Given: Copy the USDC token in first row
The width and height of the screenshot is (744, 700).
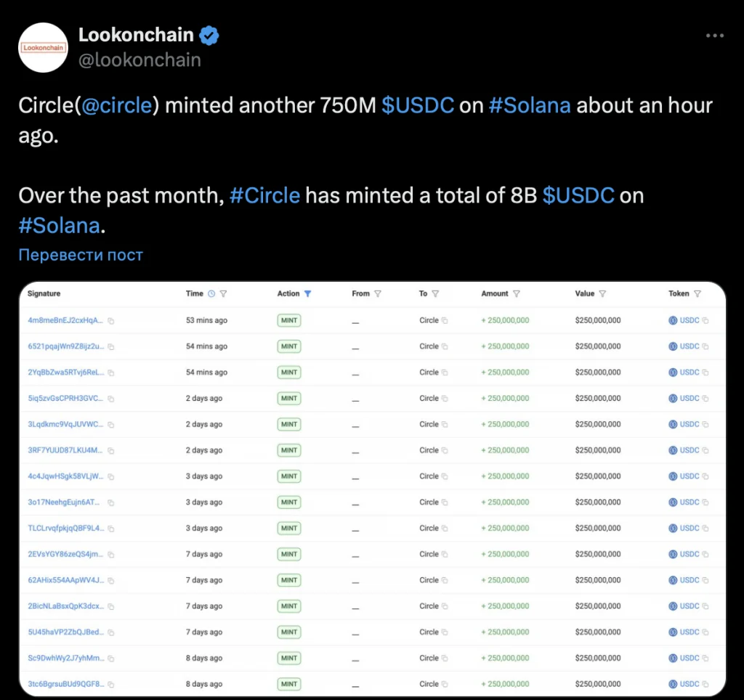Looking at the screenshot, I should coord(705,320).
